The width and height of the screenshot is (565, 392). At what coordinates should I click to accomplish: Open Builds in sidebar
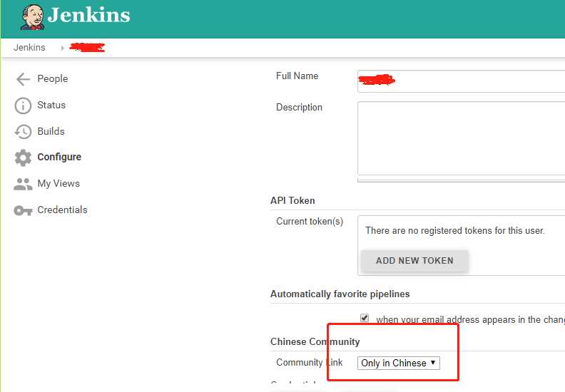click(51, 131)
